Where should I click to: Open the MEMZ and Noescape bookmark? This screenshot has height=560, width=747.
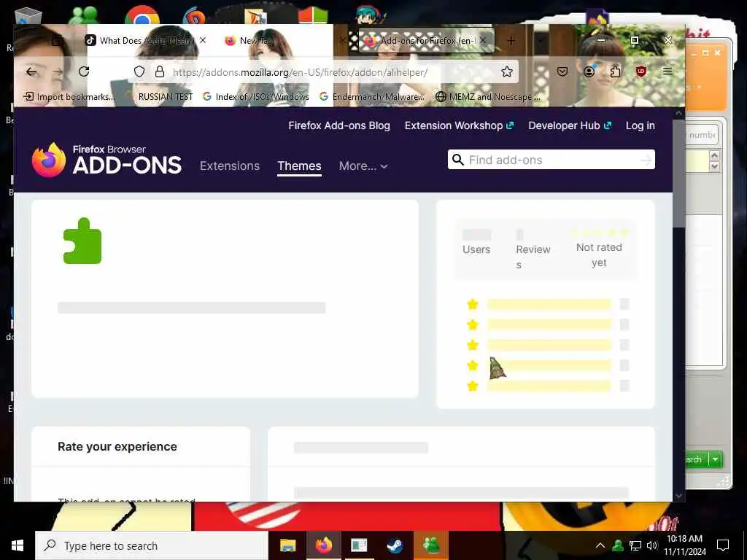488,97
